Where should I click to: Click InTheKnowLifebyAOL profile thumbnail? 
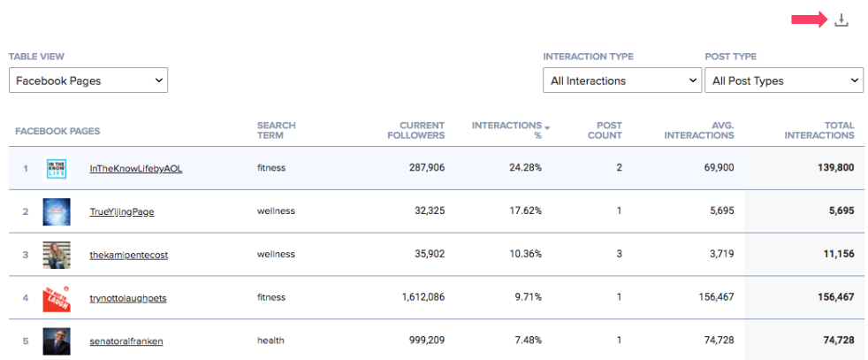coord(57,168)
